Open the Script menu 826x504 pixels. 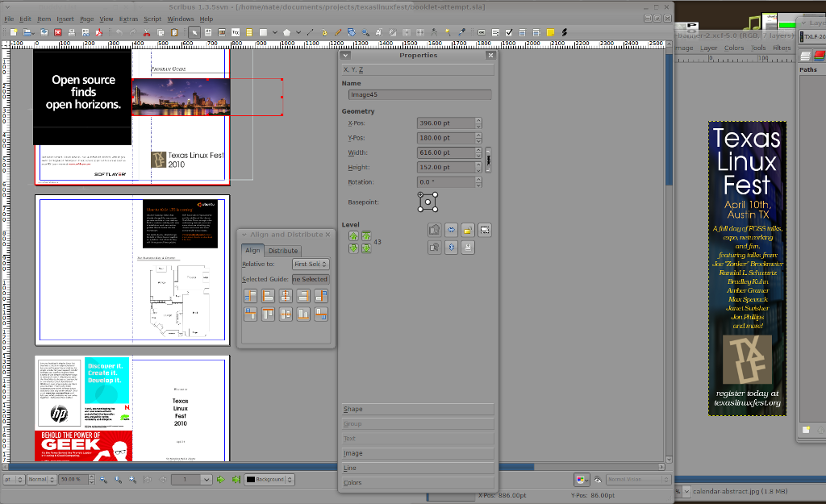(152, 18)
